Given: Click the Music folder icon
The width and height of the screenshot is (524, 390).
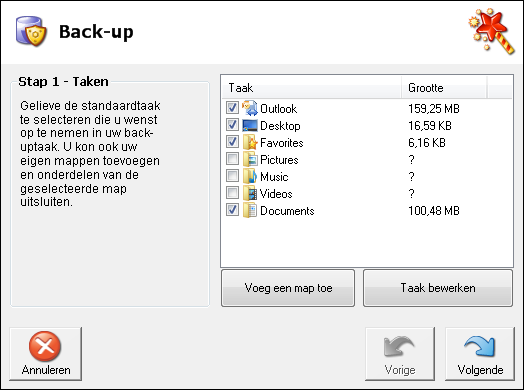Looking at the screenshot, I should tap(250, 176).
